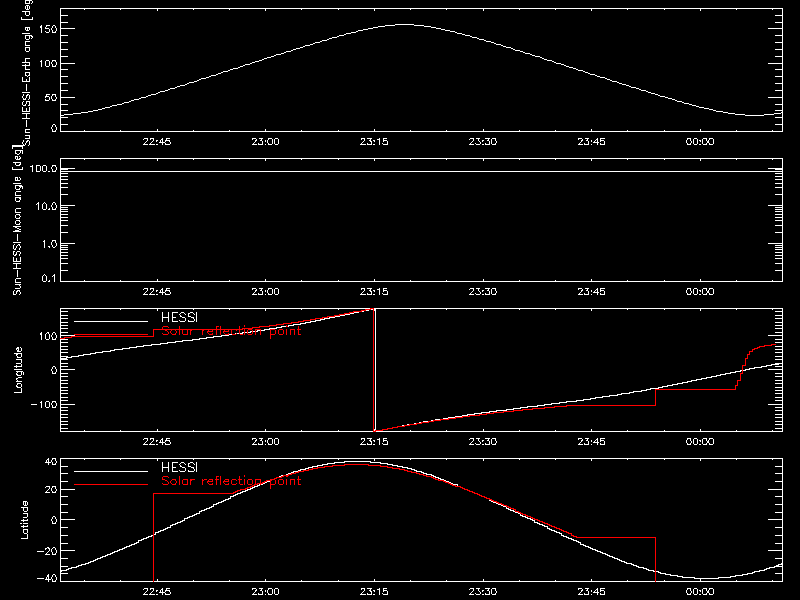Click 00:00 on the Earth angle plot's time axis

coord(699,141)
